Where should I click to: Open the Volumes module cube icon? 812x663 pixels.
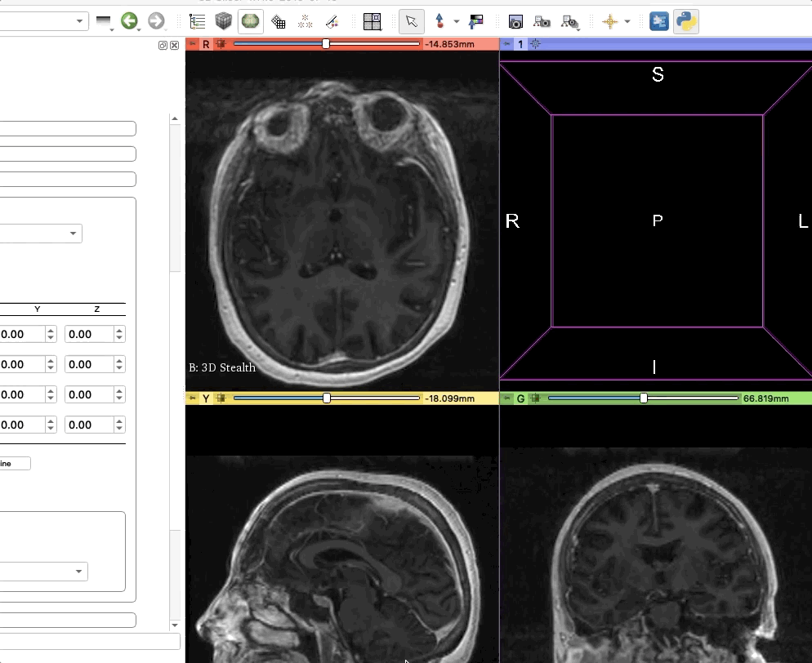tap(224, 22)
